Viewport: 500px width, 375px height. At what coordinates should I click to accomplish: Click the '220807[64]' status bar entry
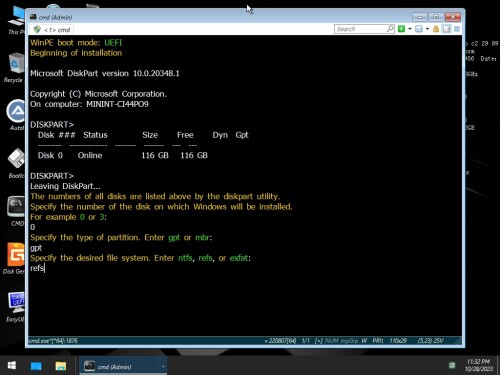point(280,341)
